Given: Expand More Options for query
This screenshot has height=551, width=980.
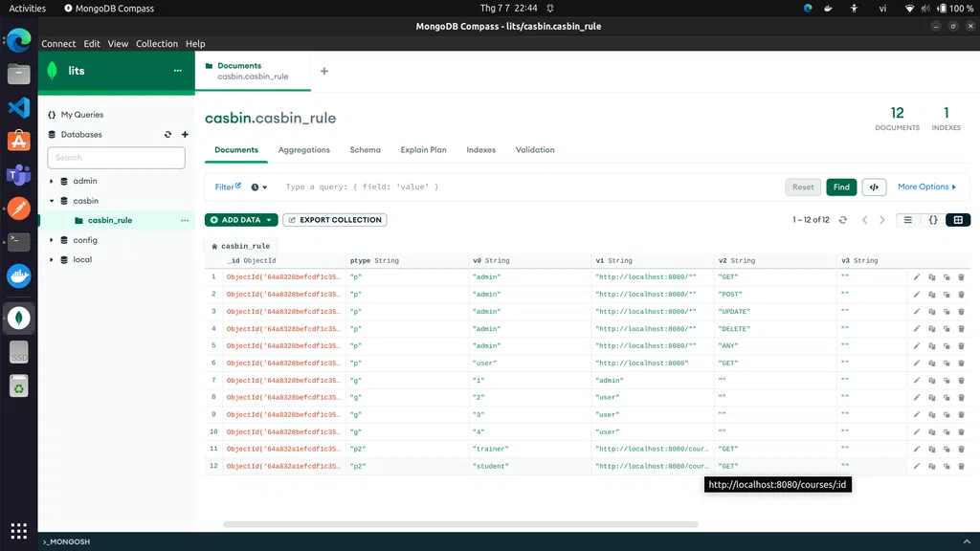Looking at the screenshot, I should [926, 187].
